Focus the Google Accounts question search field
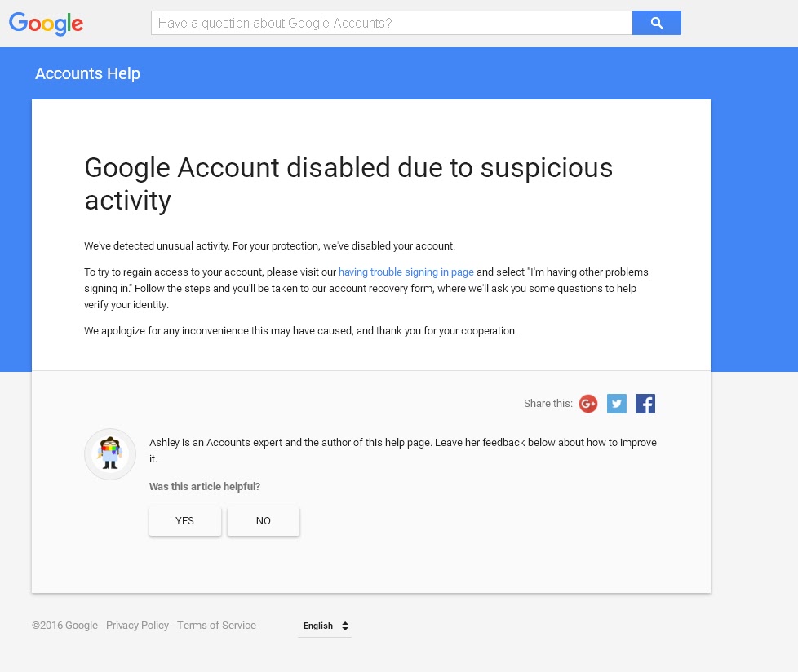This screenshot has height=672, width=798. click(392, 23)
